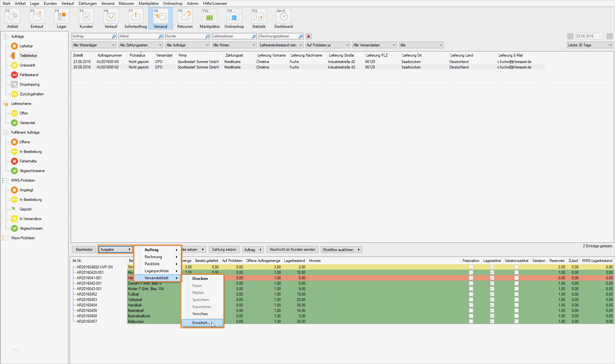Click the Zahlung setzen button
The image size is (615, 364).
pos(224,249)
